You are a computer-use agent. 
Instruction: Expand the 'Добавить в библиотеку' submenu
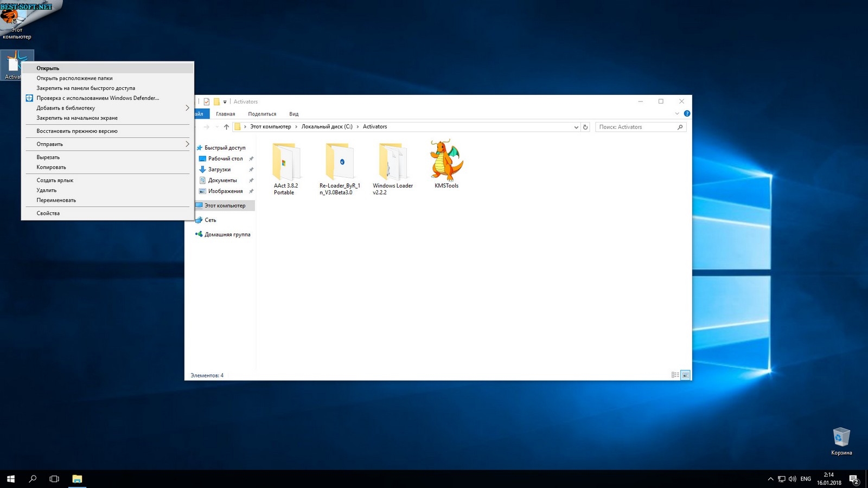pos(107,108)
